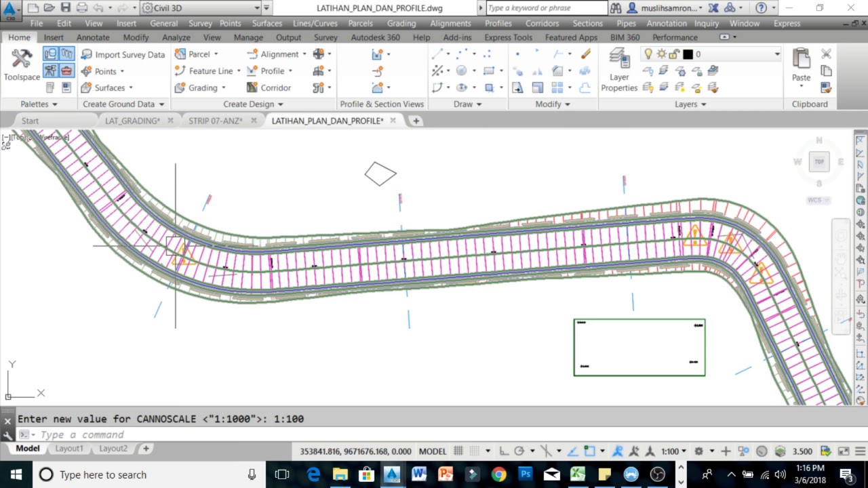Open the Analyze ribbon tab
Screen dimensions: 868x488
click(x=176, y=37)
